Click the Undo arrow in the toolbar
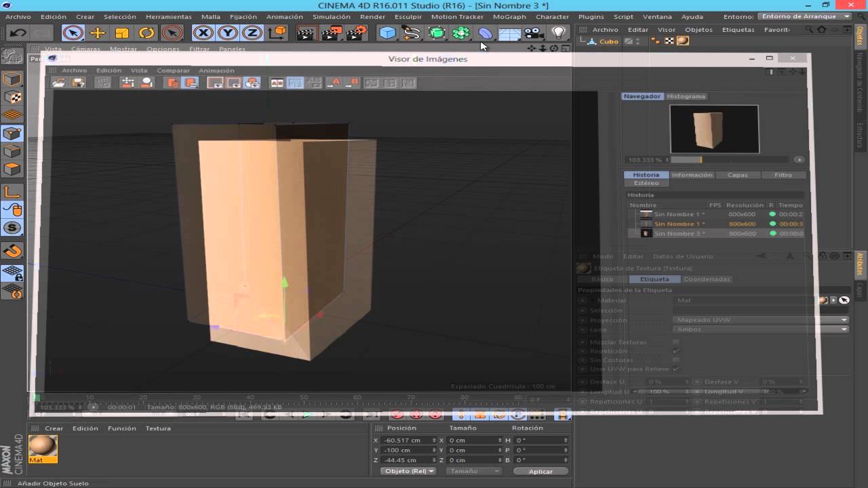The height and width of the screenshot is (488, 868). [x=18, y=33]
